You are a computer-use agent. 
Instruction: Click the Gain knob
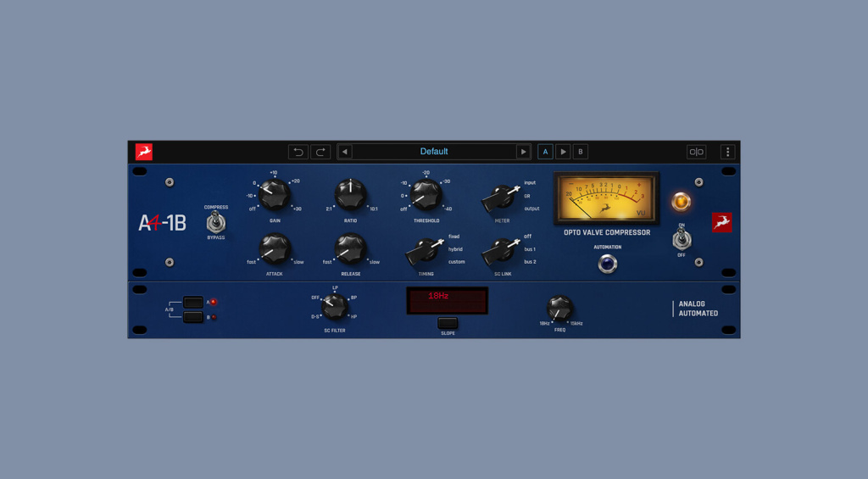click(x=275, y=194)
